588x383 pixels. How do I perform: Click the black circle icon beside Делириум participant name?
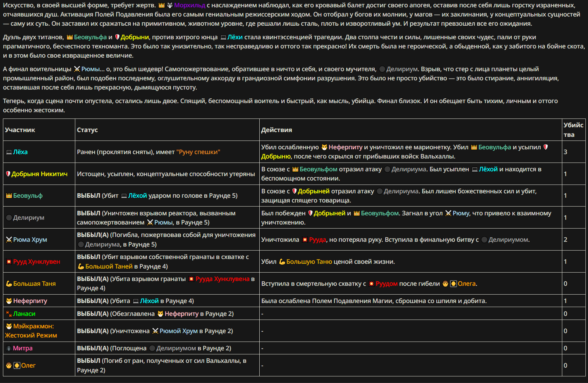click(x=9, y=218)
